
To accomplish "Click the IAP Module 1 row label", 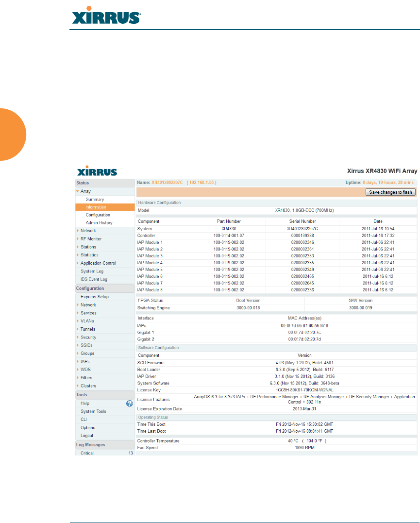I will click(x=150, y=242).
